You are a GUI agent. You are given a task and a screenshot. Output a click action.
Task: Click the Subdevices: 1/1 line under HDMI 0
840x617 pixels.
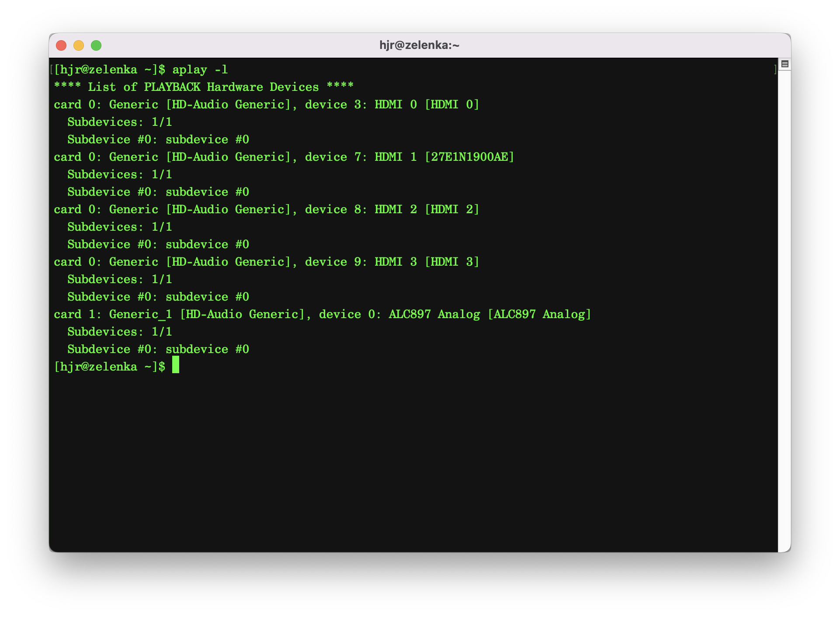click(x=119, y=121)
